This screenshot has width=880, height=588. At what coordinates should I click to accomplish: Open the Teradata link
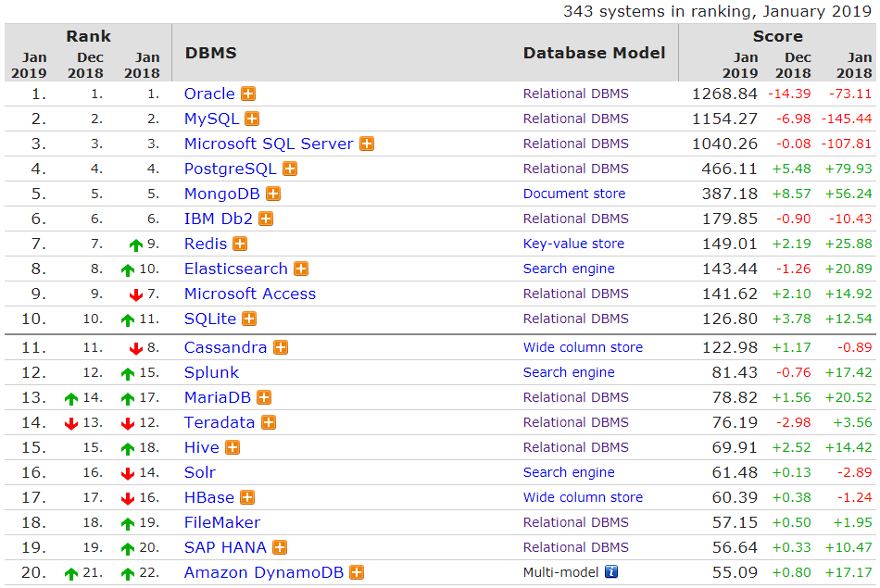pyautogui.click(x=220, y=422)
